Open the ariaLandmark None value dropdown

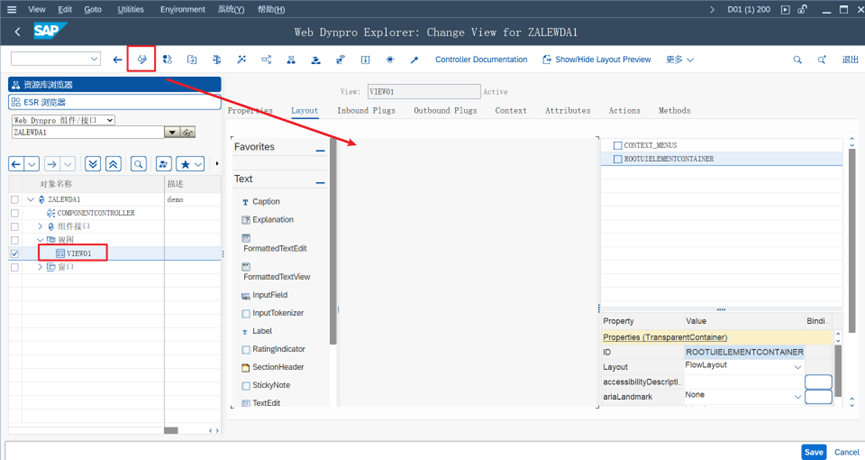pyautogui.click(x=798, y=397)
